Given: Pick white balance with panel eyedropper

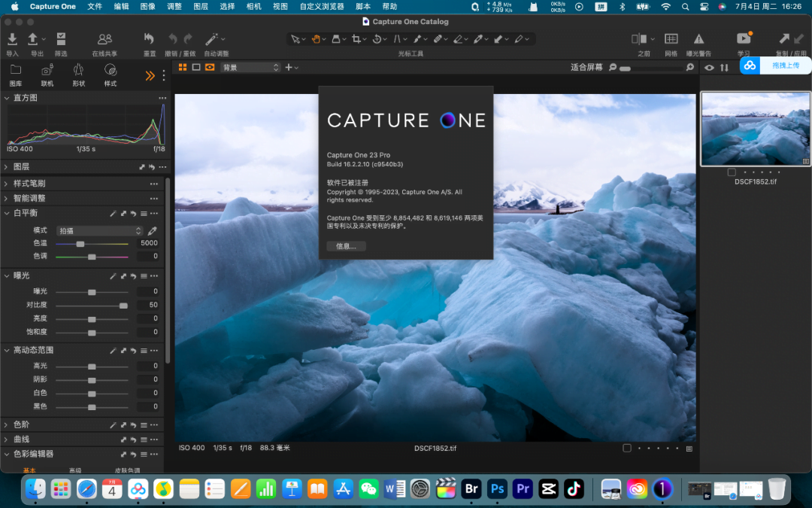Looking at the screenshot, I should tap(153, 231).
